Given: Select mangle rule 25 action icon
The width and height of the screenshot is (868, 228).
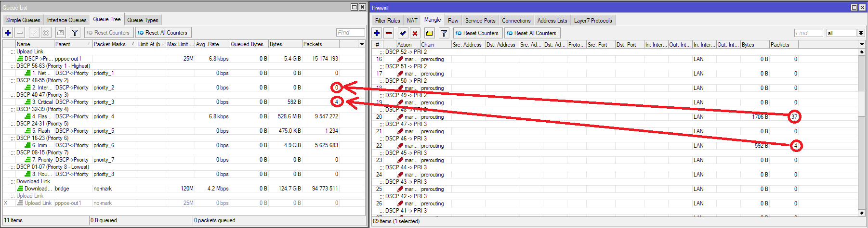Looking at the screenshot, I should [400, 189].
